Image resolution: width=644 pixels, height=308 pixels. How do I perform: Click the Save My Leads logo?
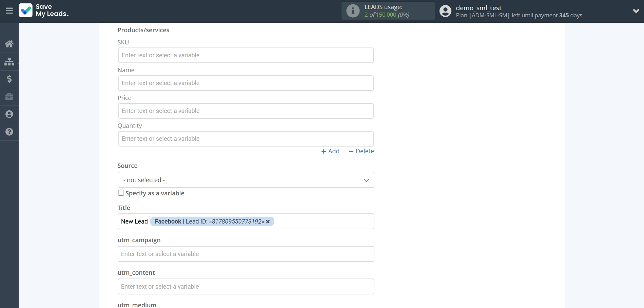(43, 11)
